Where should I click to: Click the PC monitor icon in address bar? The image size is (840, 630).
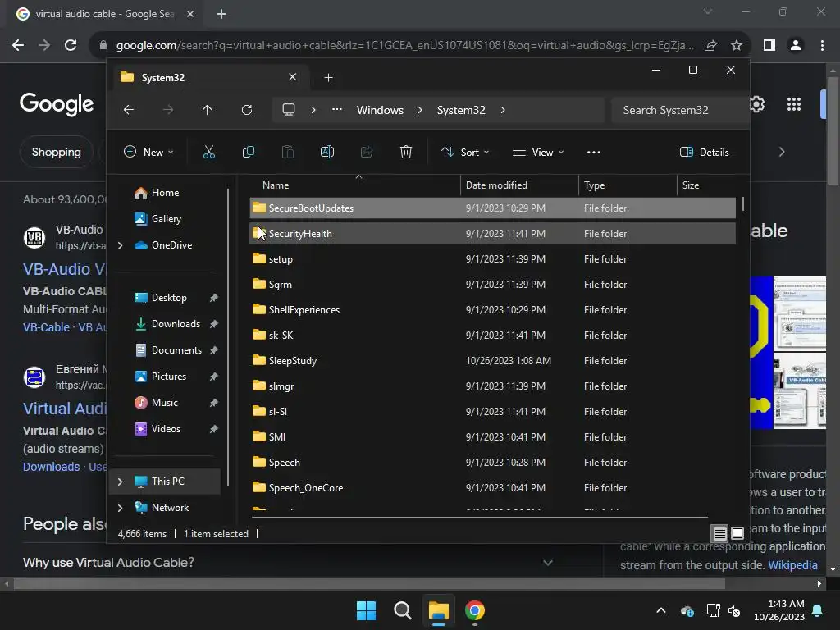[x=289, y=110]
